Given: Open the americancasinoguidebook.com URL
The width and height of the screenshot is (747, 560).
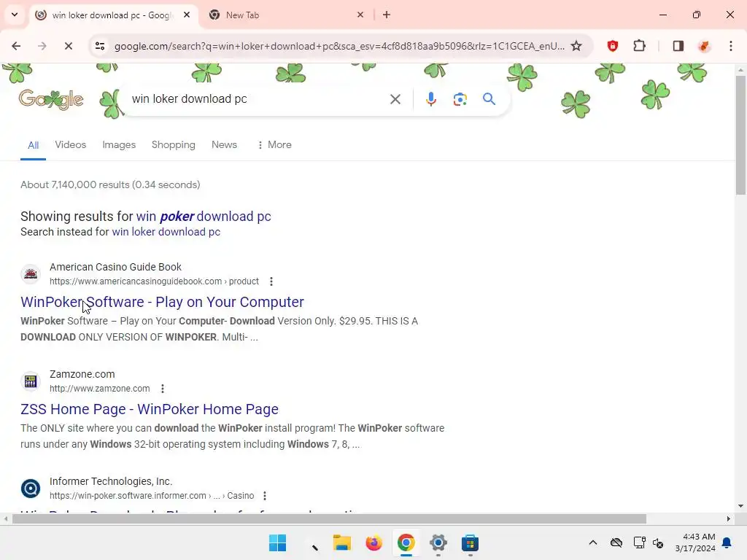Looking at the screenshot, I should (154, 281).
